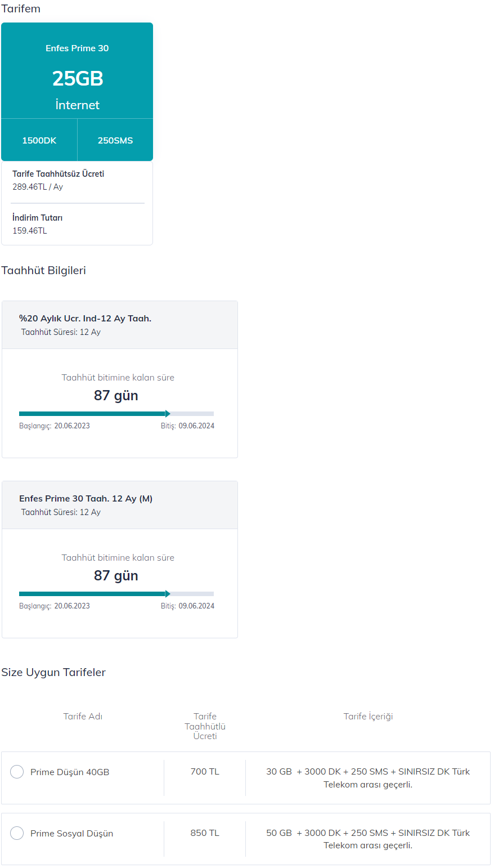Click the 25GB İnternet quota area
Screen dimensions: 494x868
click(x=77, y=89)
